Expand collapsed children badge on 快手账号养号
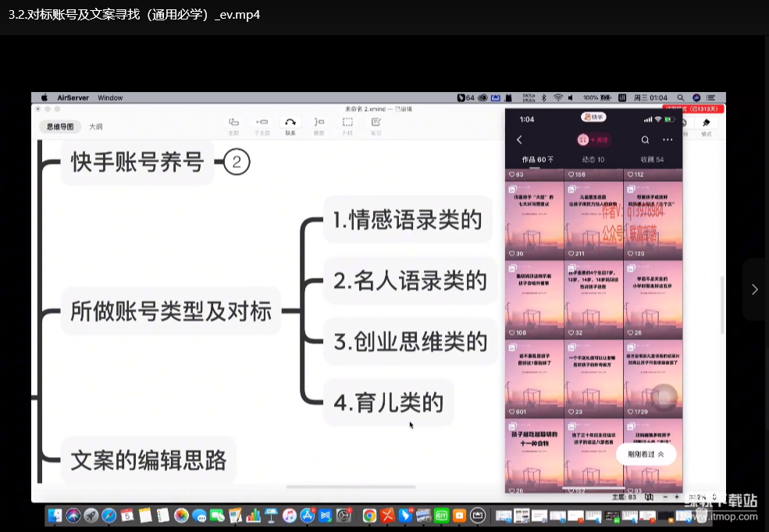Viewport: 769px width, 532px height. [x=237, y=162]
